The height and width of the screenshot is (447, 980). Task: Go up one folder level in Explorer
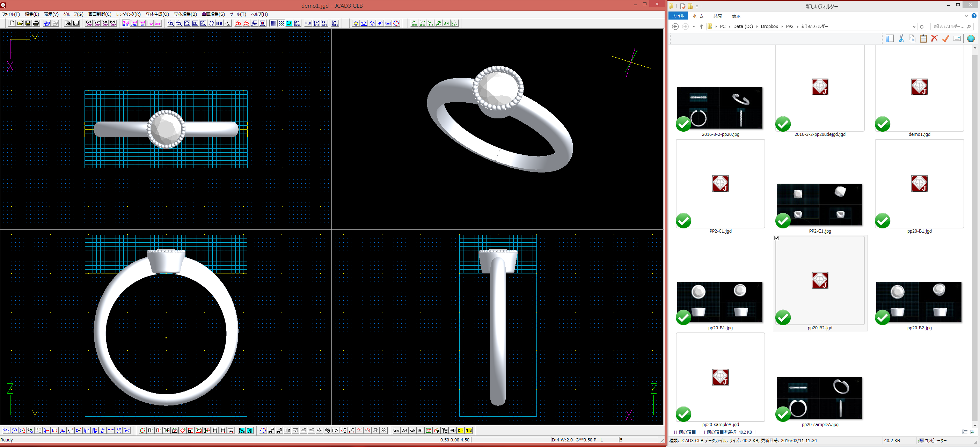coord(702,27)
